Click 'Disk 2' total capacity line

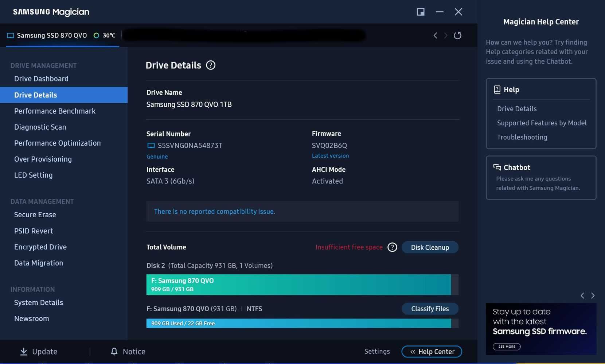click(210, 266)
